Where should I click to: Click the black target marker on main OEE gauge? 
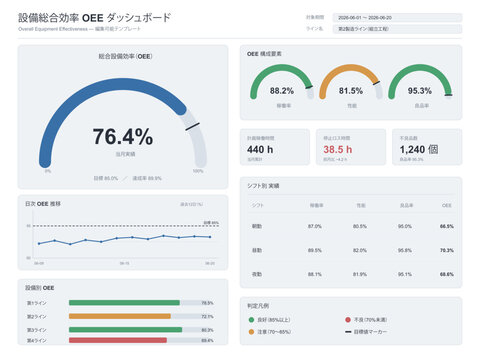tap(192, 127)
